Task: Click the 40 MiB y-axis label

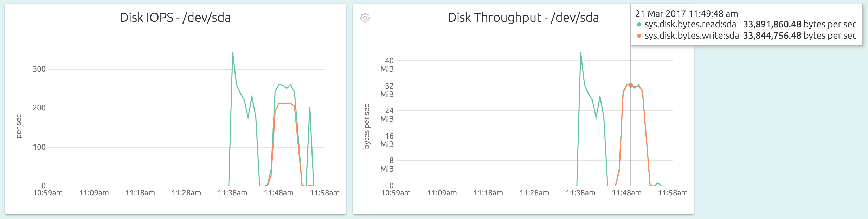Action: [x=387, y=65]
